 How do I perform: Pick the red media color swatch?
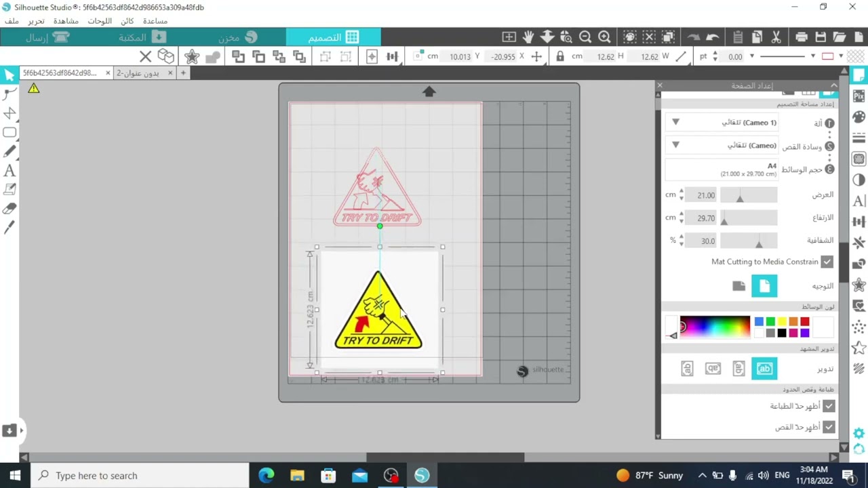[x=804, y=322]
